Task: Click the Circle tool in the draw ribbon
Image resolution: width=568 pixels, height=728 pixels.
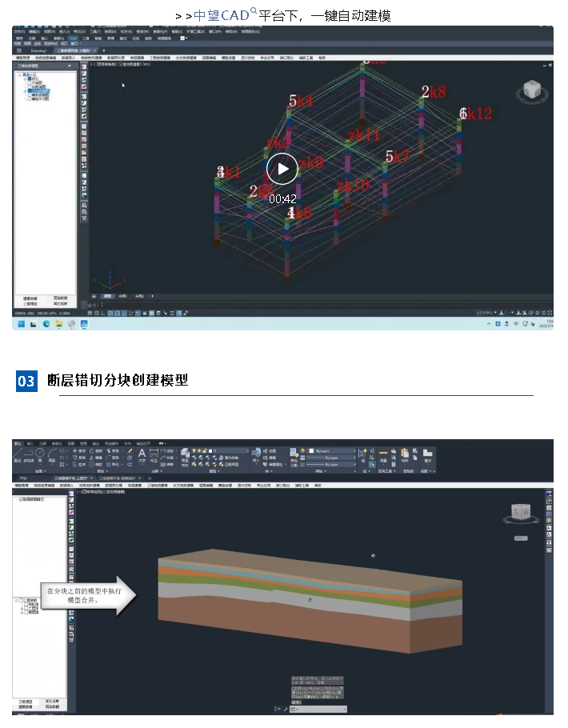Action: tap(40, 454)
